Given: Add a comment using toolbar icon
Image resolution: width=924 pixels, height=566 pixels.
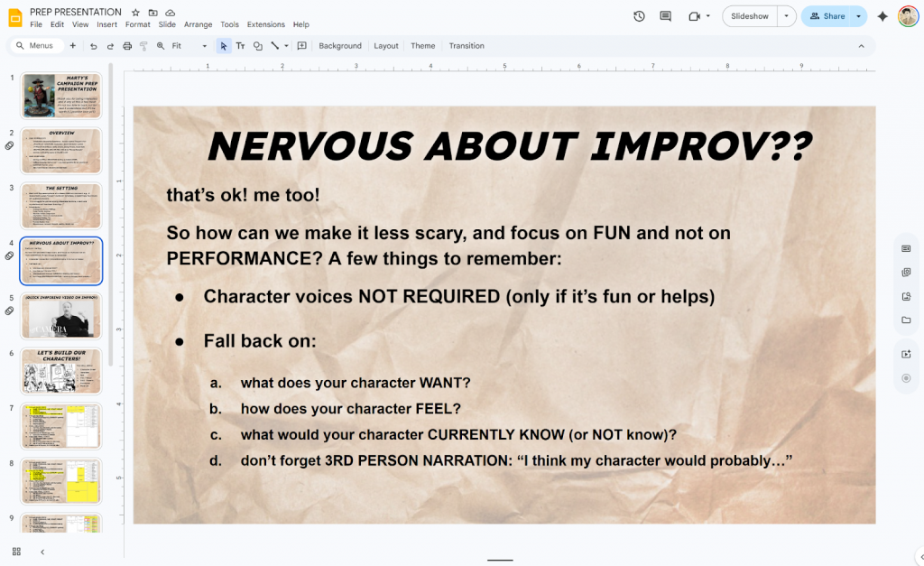Looking at the screenshot, I should [x=301, y=46].
